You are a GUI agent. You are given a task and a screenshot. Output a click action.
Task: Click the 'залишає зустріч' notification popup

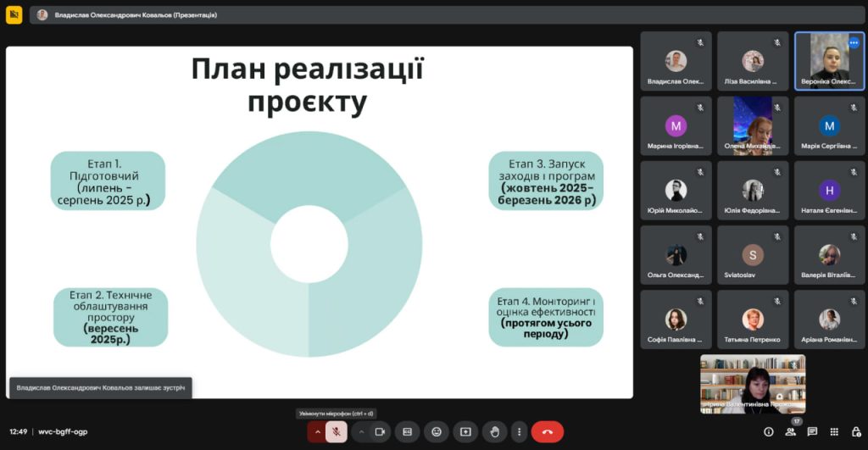[x=100, y=387]
